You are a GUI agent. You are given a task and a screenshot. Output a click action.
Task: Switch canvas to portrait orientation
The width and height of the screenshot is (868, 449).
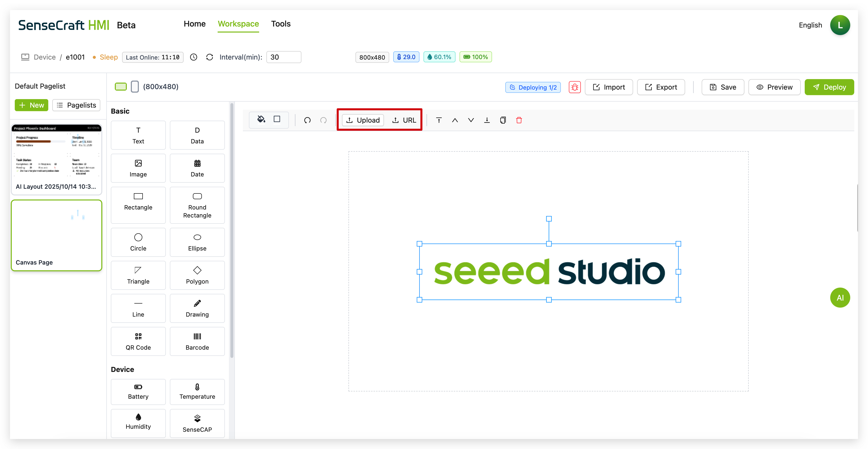tap(135, 87)
